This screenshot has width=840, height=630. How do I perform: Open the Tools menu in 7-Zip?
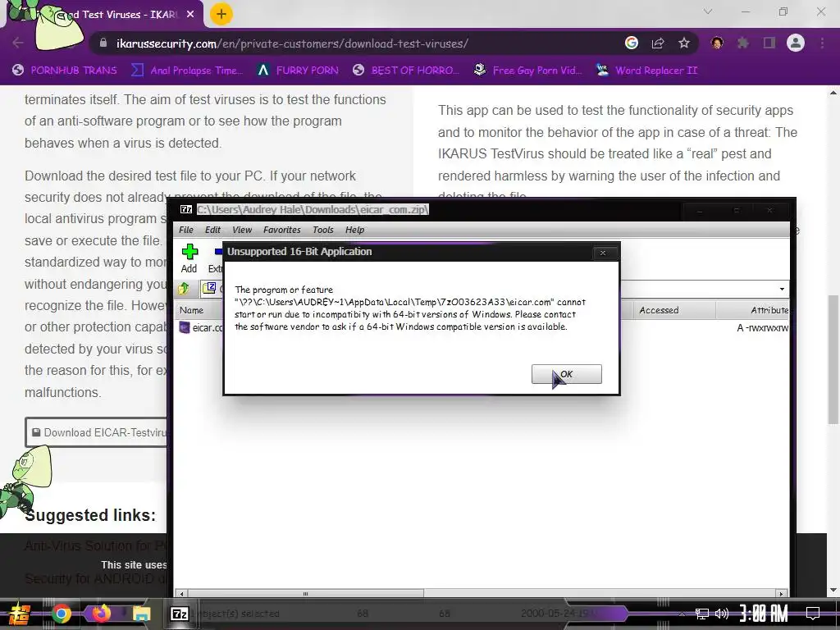323,230
